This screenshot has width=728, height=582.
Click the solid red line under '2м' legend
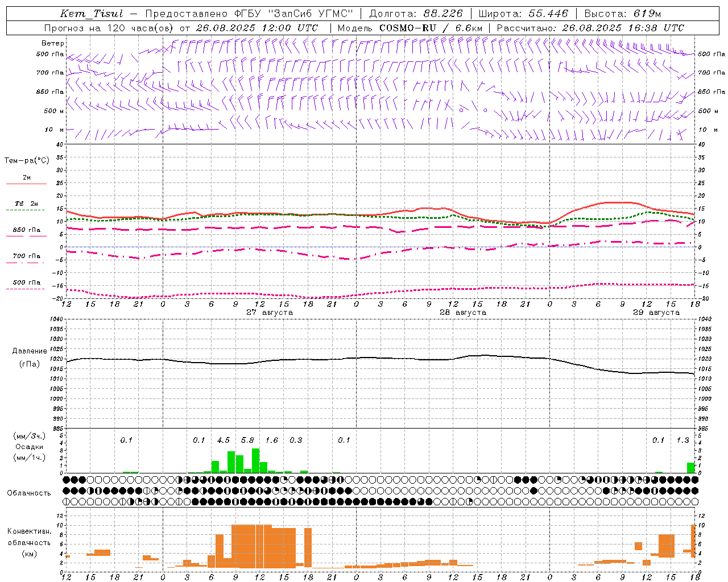point(26,184)
